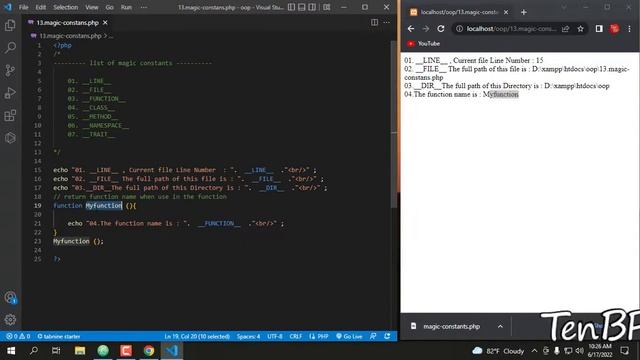The height and width of the screenshot is (360, 640).
Task: Open File Explorer from taskbar
Action: (80, 351)
